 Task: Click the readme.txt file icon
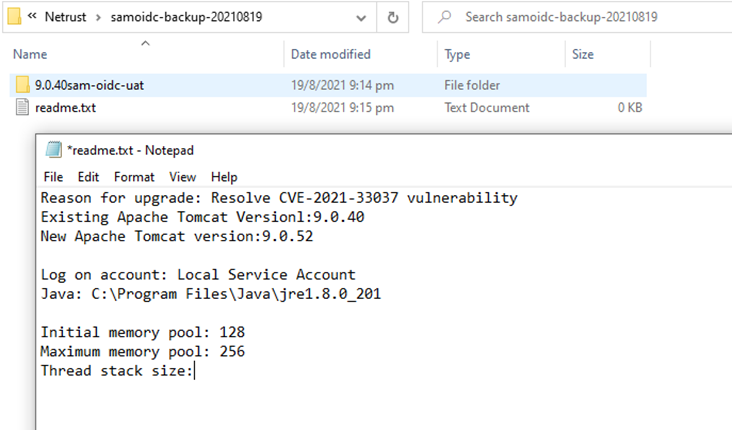(22, 107)
